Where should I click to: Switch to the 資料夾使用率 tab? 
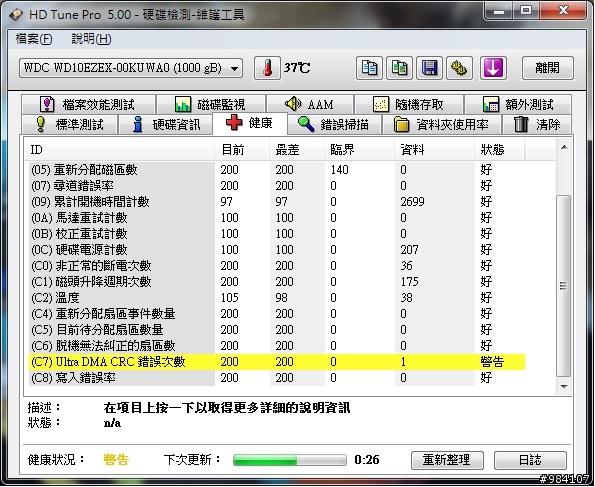tap(442, 125)
